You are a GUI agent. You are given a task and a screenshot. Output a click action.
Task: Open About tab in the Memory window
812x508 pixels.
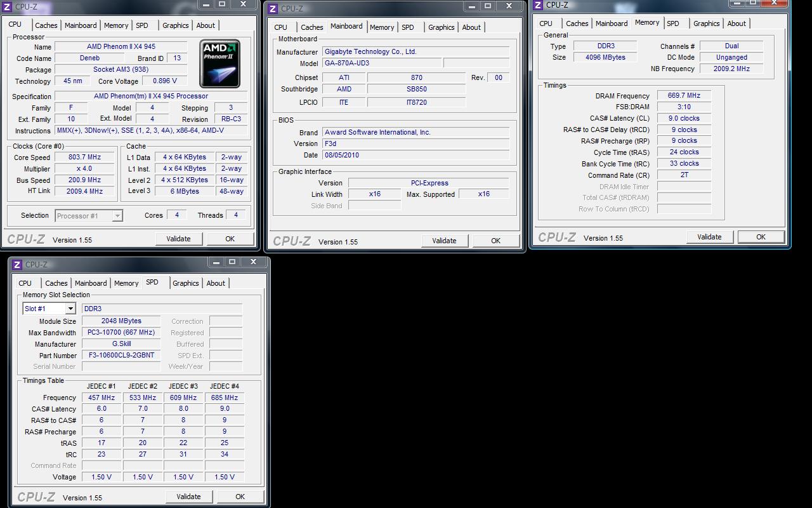click(x=737, y=23)
